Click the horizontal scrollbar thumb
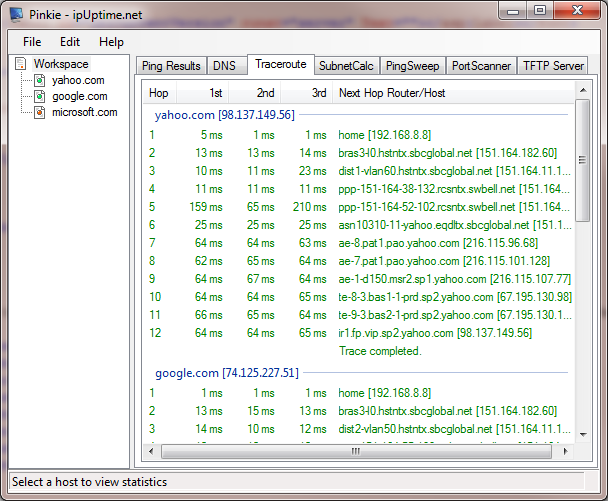The image size is (608, 501). click(356, 451)
